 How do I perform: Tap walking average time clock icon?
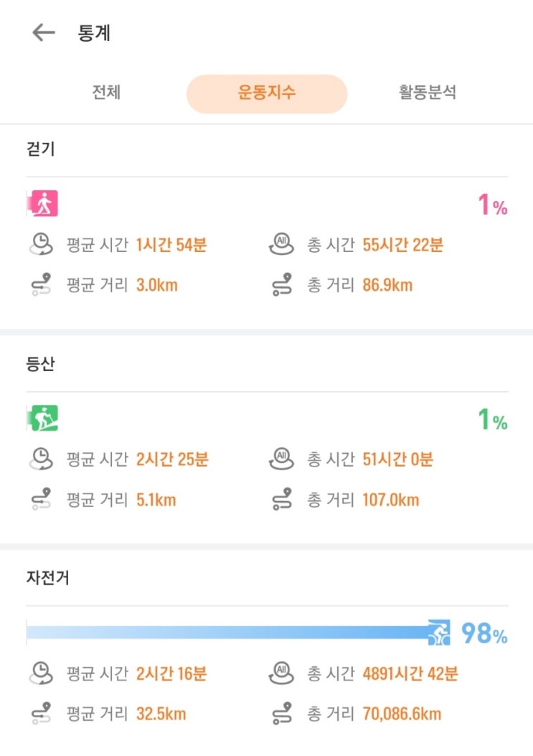[x=42, y=245]
